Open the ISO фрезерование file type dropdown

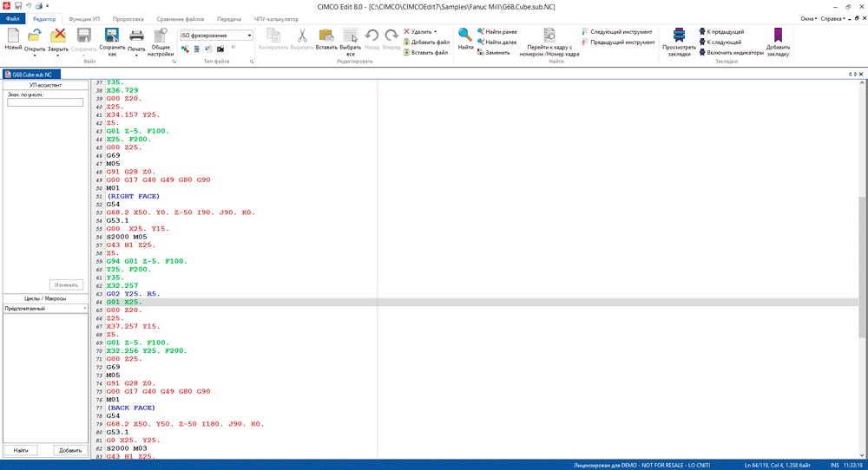(249, 36)
